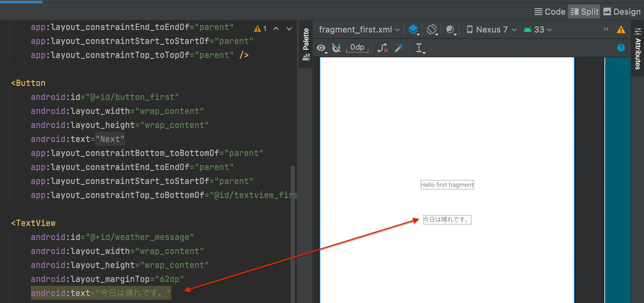Go to next highlighted error arrow
The width and height of the screenshot is (644, 303).
[x=289, y=29]
